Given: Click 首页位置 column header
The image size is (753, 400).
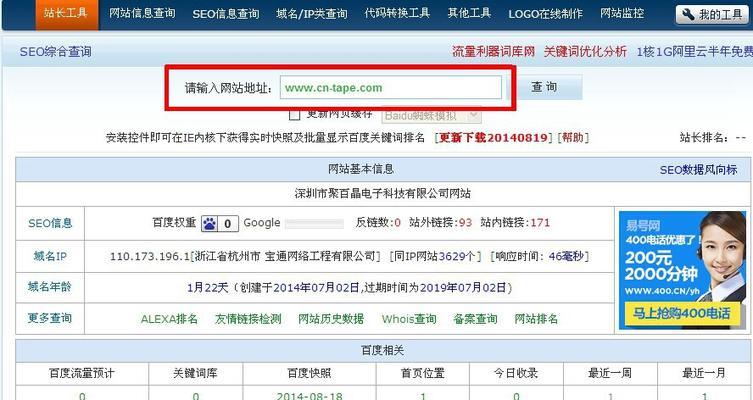Looking at the screenshot, I should click(423, 373).
